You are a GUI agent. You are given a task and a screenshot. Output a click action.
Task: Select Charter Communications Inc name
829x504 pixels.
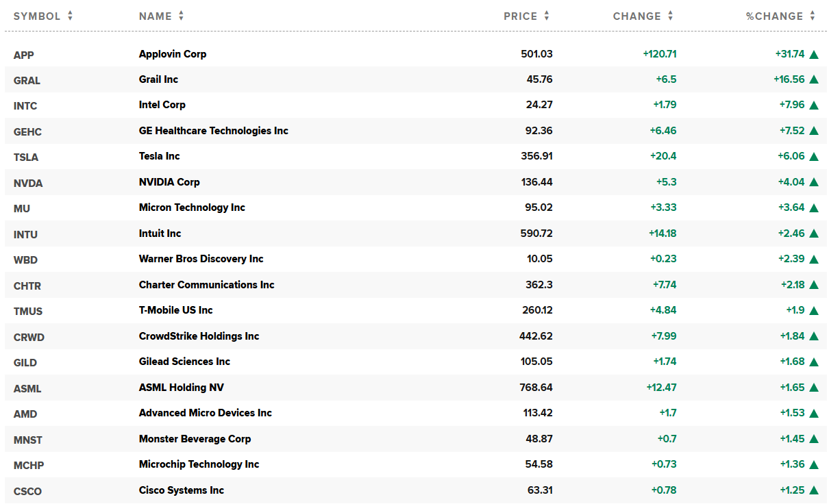coord(207,285)
